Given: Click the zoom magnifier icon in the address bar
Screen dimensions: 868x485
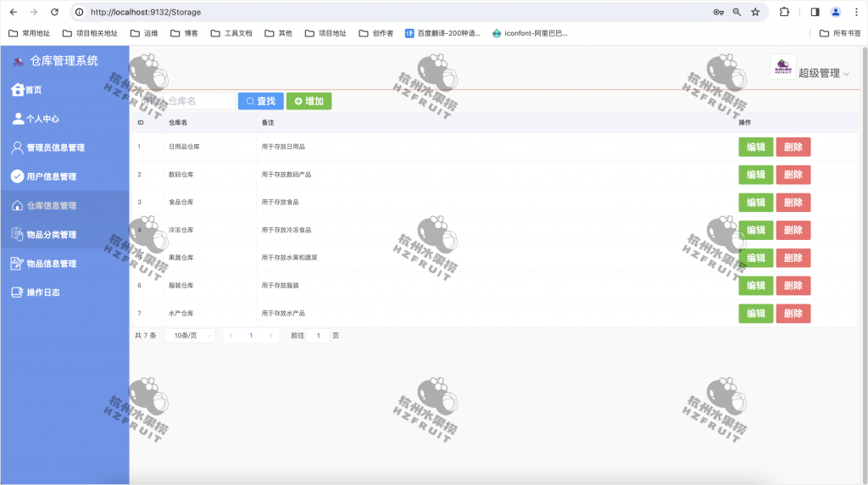Looking at the screenshot, I should coord(737,12).
